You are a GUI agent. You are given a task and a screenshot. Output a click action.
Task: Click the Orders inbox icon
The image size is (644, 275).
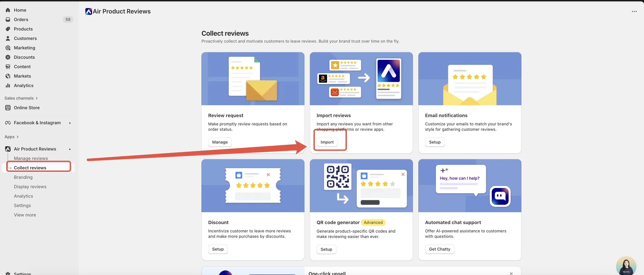pos(8,20)
